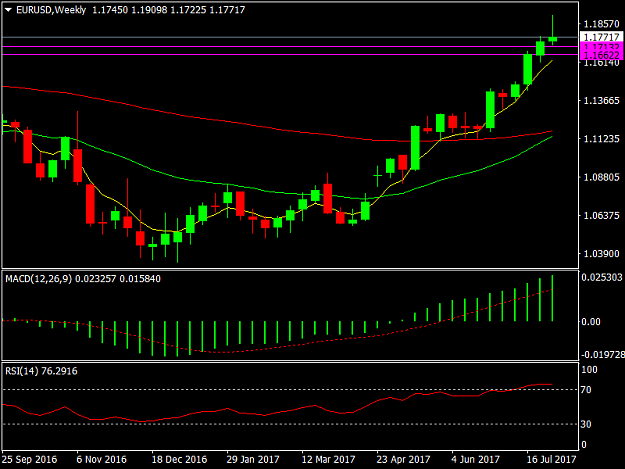The width and height of the screenshot is (625, 469).
Task: Click the magenta level label 1.17132
Action: tap(602, 47)
